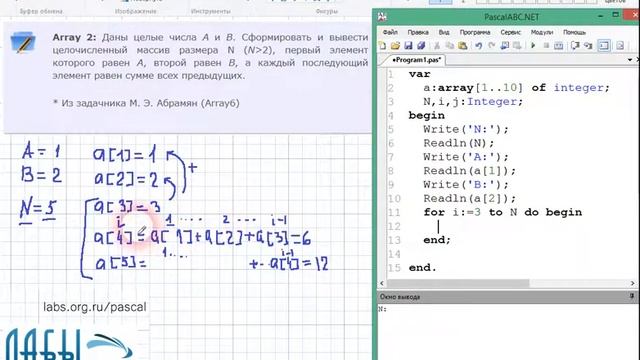Screen dimensions: 640x360
Task: Click the line Write('B:');
Action: coord(466,184)
